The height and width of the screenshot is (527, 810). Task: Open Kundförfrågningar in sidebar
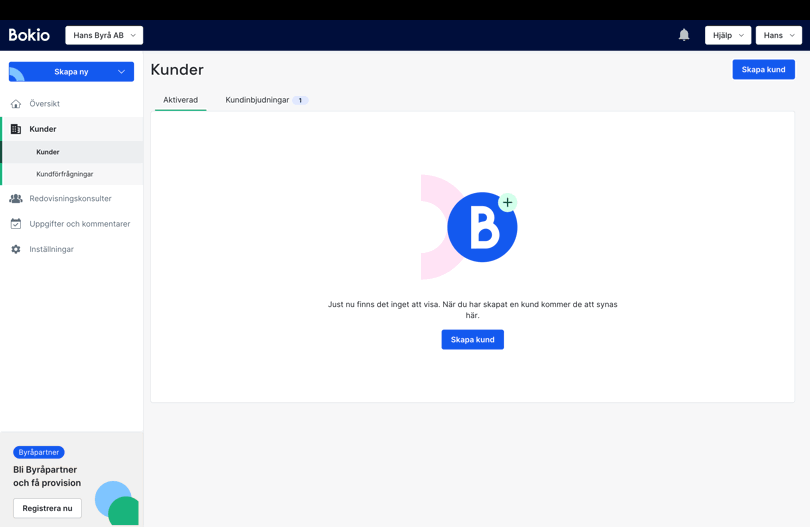[x=71, y=174]
